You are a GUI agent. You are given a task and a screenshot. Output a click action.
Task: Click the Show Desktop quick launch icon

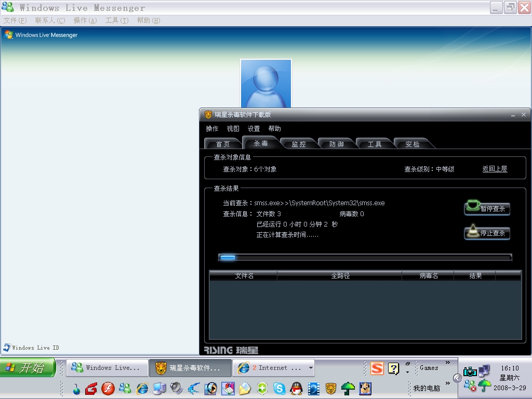tap(159, 389)
